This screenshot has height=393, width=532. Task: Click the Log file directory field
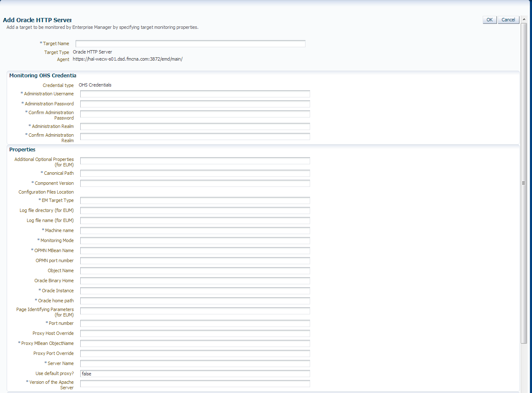click(195, 210)
